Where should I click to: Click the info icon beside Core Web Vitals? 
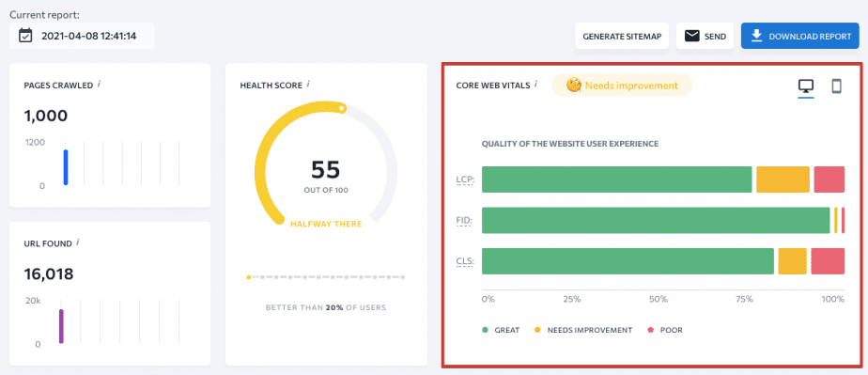click(535, 85)
